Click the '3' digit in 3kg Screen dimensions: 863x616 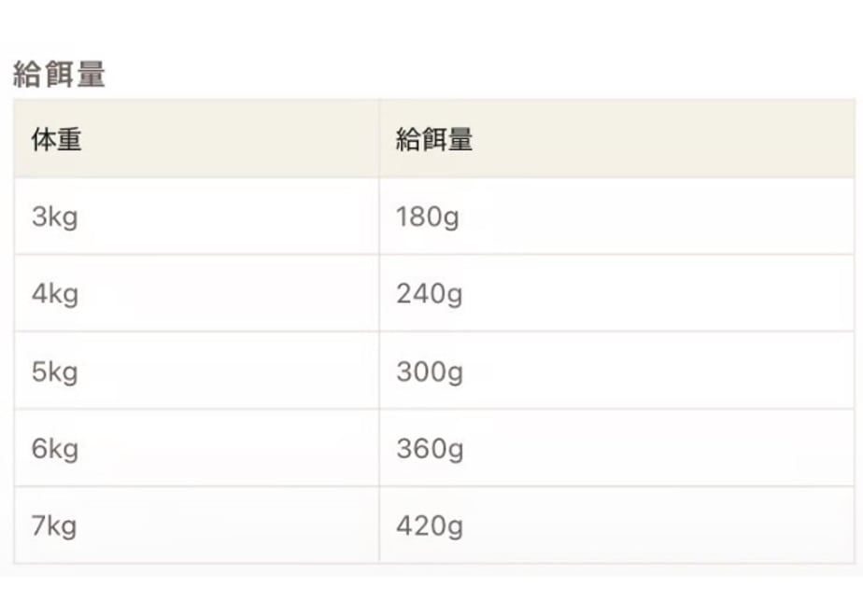point(39,216)
